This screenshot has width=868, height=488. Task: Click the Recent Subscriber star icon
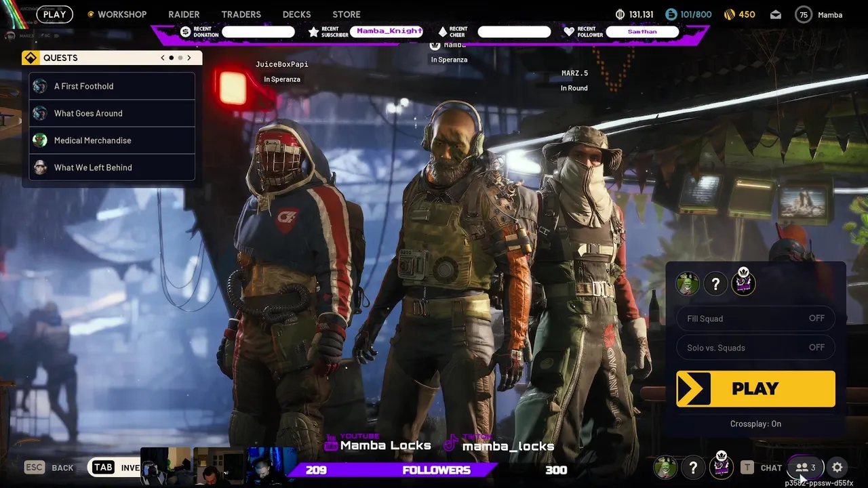(x=313, y=32)
